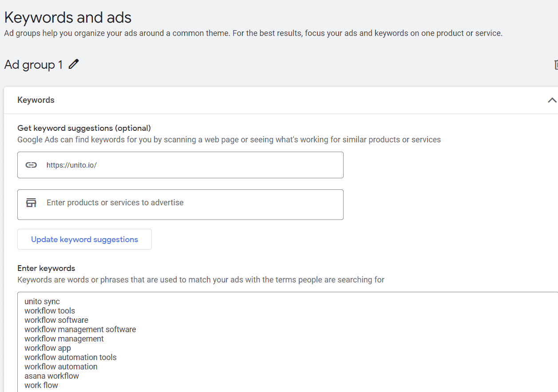The width and height of the screenshot is (558, 392).
Task: Click the 'workflow automation tools' keyword line
Action: (71, 357)
